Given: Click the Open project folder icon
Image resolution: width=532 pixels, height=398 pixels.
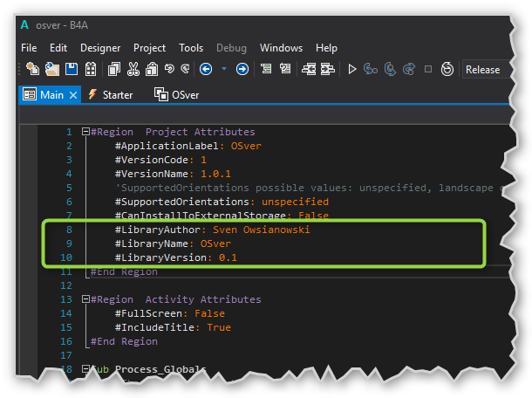Looking at the screenshot, I should (52, 69).
